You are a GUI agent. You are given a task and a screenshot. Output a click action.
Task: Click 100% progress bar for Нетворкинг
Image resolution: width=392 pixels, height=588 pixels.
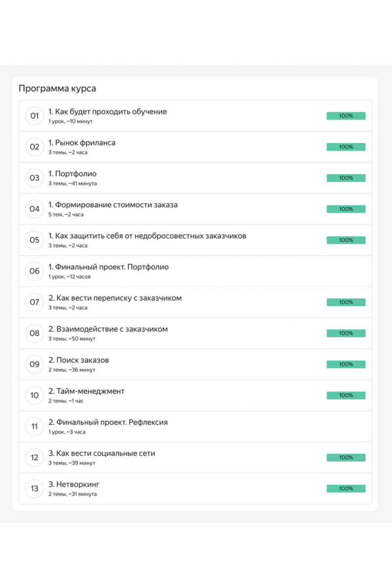pos(346,489)
